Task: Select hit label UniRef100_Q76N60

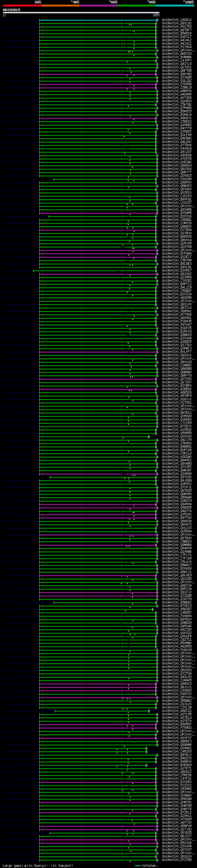Action: [x=176, y=796]
